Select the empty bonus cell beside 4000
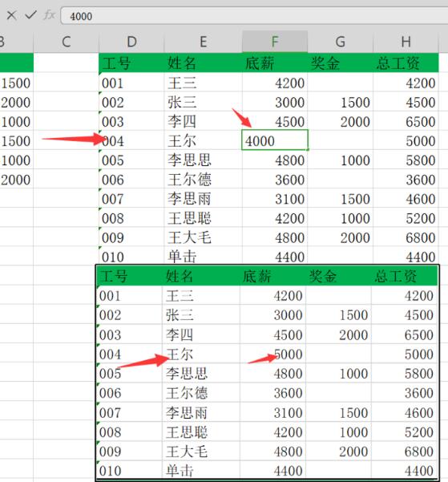This screenshot has height=482, width=448. pos(340,141)
